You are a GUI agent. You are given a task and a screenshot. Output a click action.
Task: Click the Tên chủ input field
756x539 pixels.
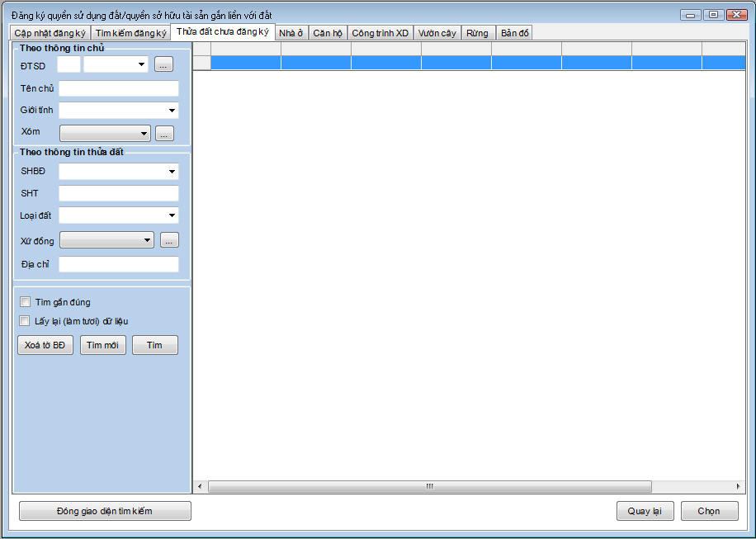click(119, 88)
